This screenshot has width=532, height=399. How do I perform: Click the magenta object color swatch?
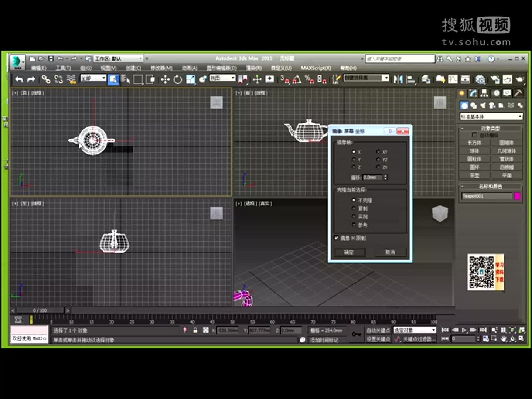coord(517,196)
